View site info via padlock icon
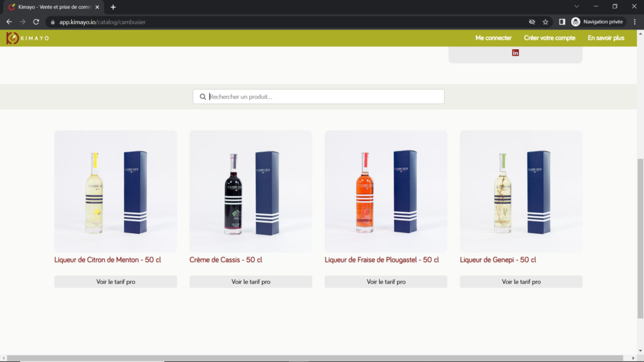The width and height of the screenshot is (644, 362). (x=53, y=22)
